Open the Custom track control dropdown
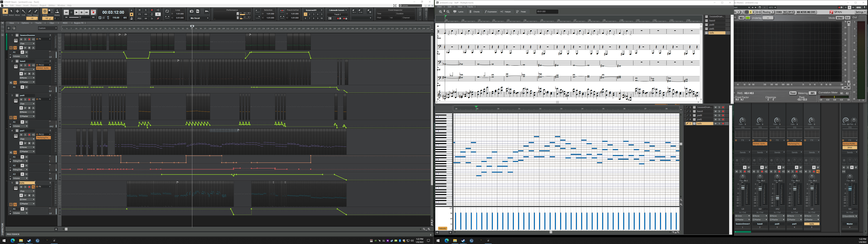The height and width of the screenshot is (244, 868). click(47, 28)
